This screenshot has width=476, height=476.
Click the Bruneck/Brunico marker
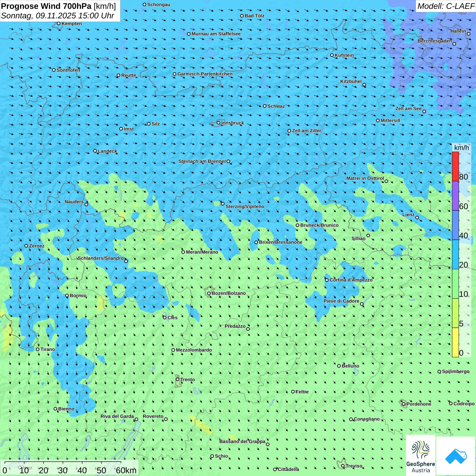[x=297, y=225]
